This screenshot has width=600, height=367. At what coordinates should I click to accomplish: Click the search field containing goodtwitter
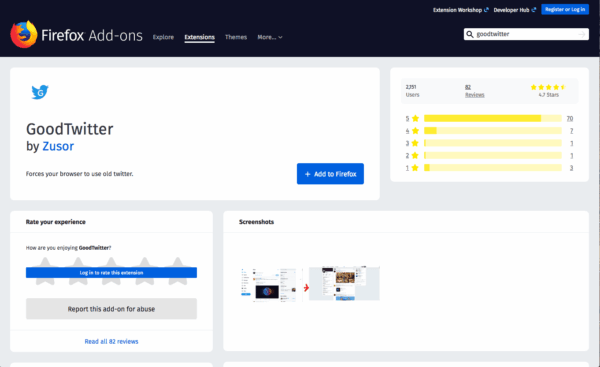click(526, 34)
